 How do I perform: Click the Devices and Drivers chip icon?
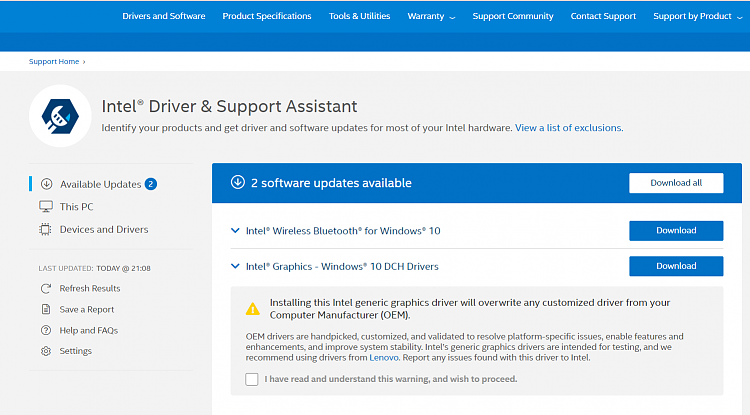(x=45, y=229)
